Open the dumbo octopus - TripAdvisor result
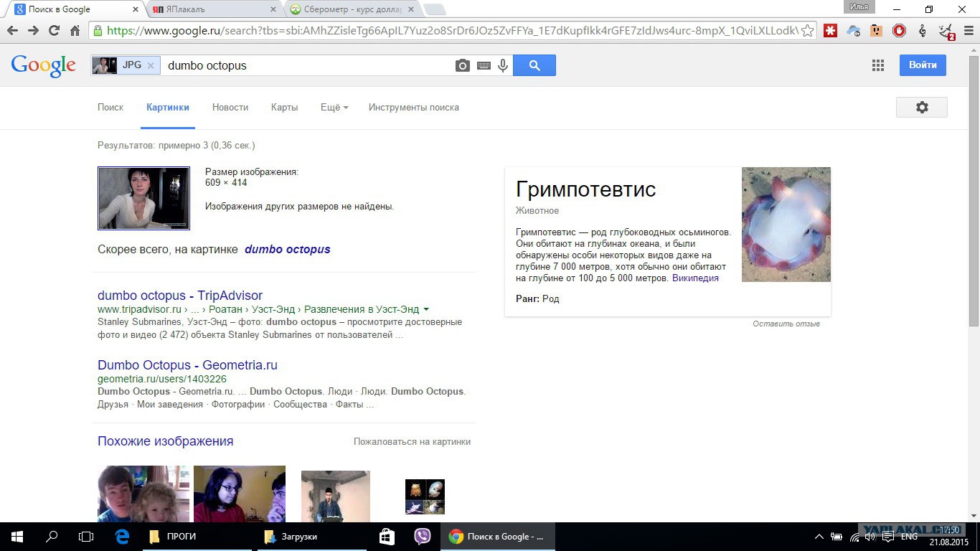The image size is (980, 551). 180,296
